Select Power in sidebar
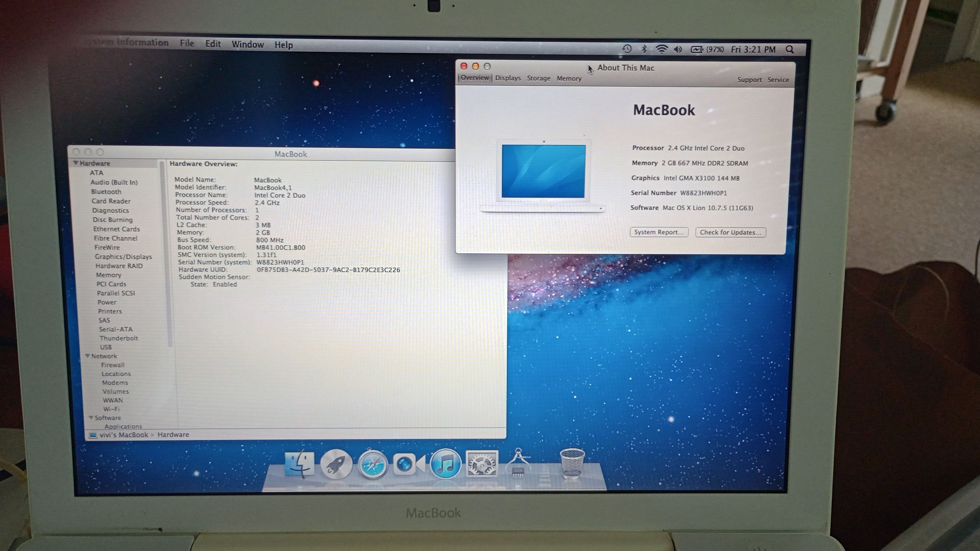Image resolution: width=980 pixels, height=551 pixels. (x=106, y=302)
